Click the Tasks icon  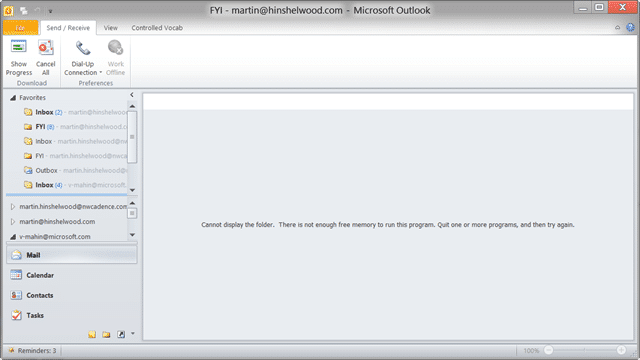(x=16, y=315)
